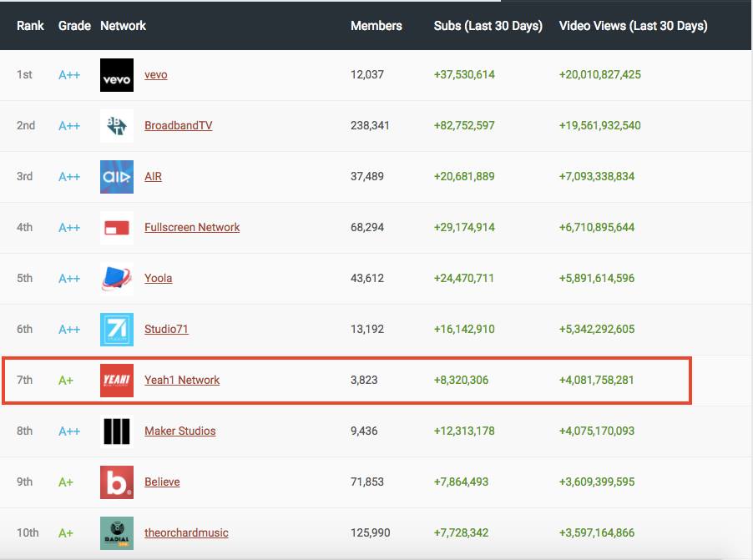Go to the Maker Studios link

click(x=179, y=431)
